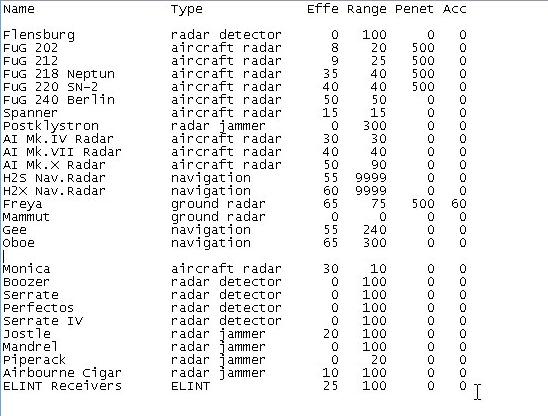
Task: Click the Postklystron row name
Action: pyautogui.click(x=51, y=126)
